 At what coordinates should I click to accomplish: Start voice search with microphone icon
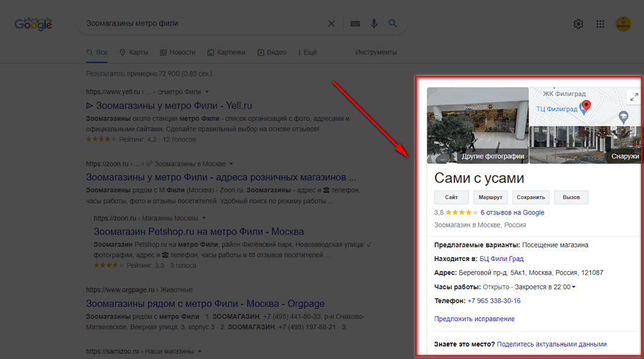point(374,24)
